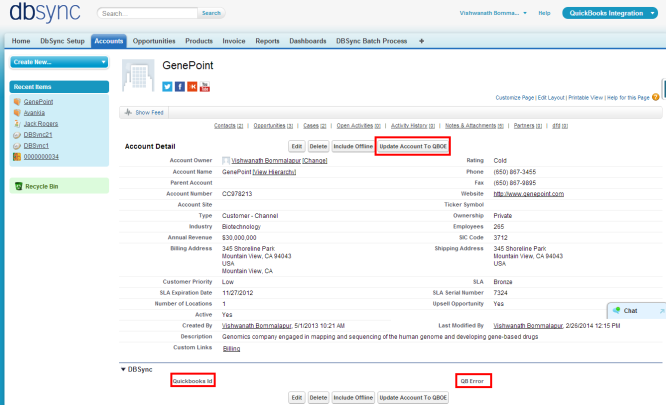Collapse the DBSync section

click(124, 370)
